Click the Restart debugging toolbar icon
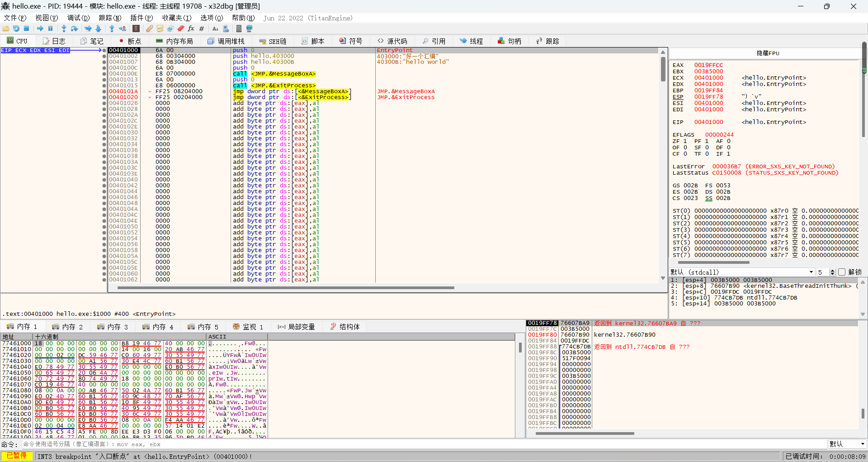This screenshot has width=868, height=462. pyautogui.click(x=16, y=29)
